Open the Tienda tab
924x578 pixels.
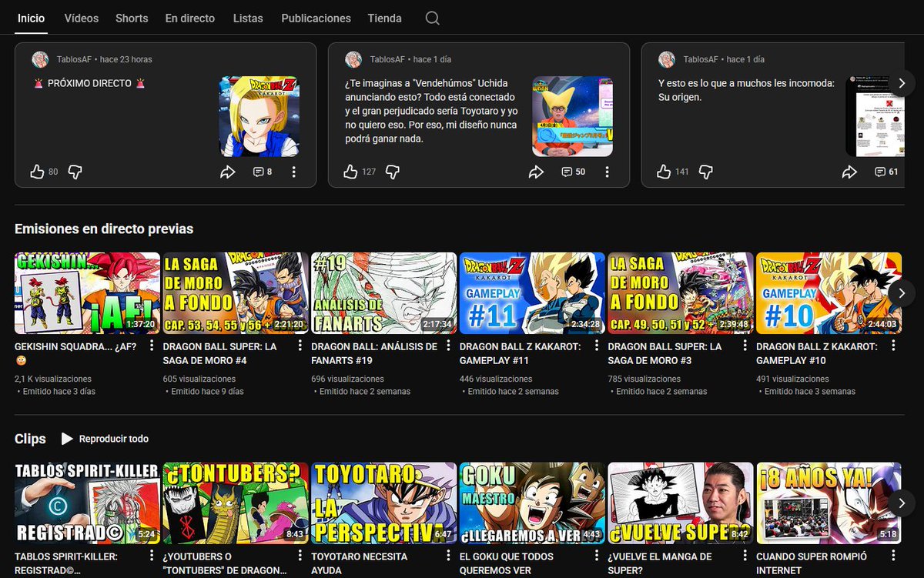click(x=384, y=18)
